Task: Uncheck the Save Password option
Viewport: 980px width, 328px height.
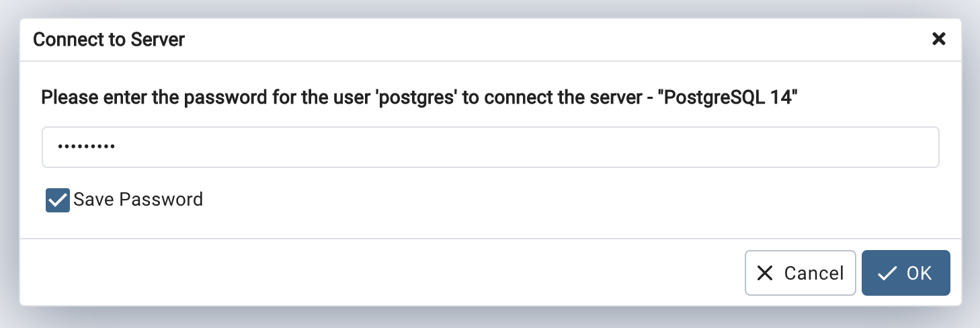Action: [58, 200]
